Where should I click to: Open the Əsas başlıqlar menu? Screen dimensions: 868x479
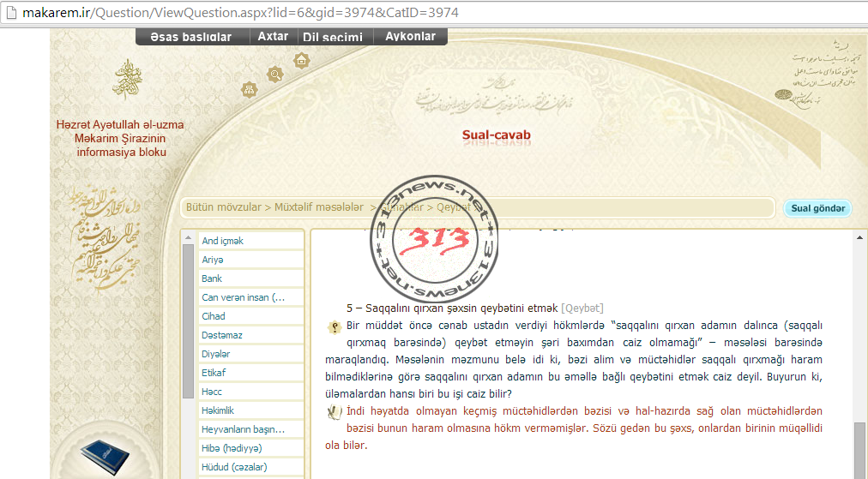191,37
